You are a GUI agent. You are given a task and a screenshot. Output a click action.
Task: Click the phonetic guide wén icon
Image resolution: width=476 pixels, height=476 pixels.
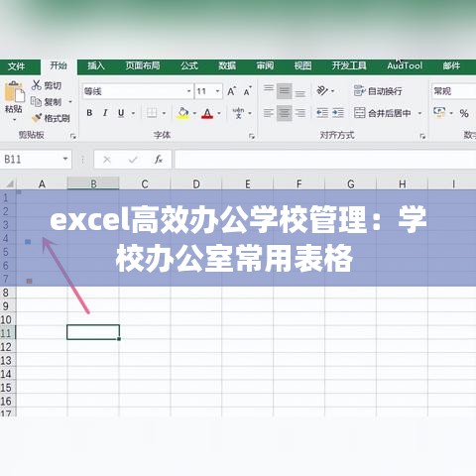click(238, 113)
